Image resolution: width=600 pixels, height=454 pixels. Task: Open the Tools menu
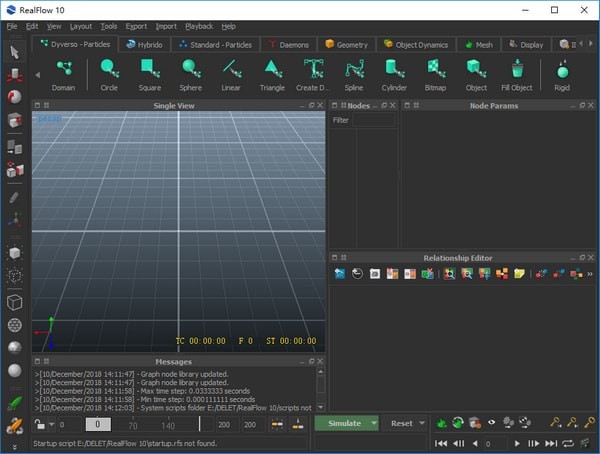click(x=109, y=26)
